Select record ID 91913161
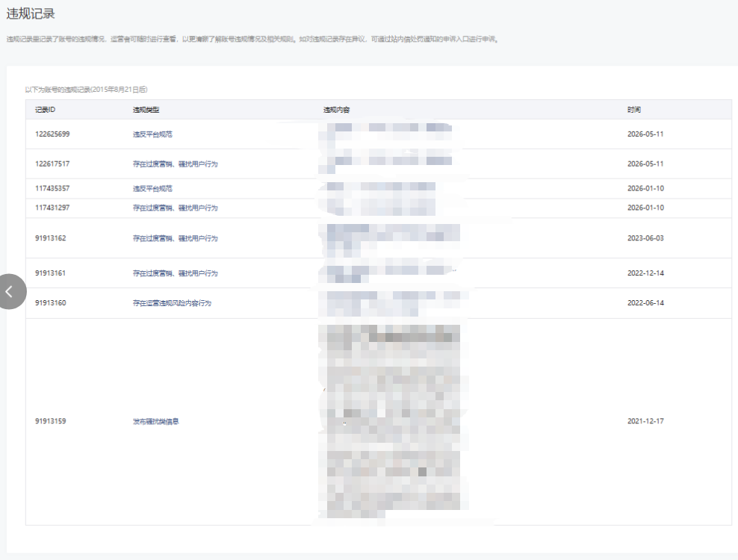The height and width of the screenshot is (560, 738). 50,273
